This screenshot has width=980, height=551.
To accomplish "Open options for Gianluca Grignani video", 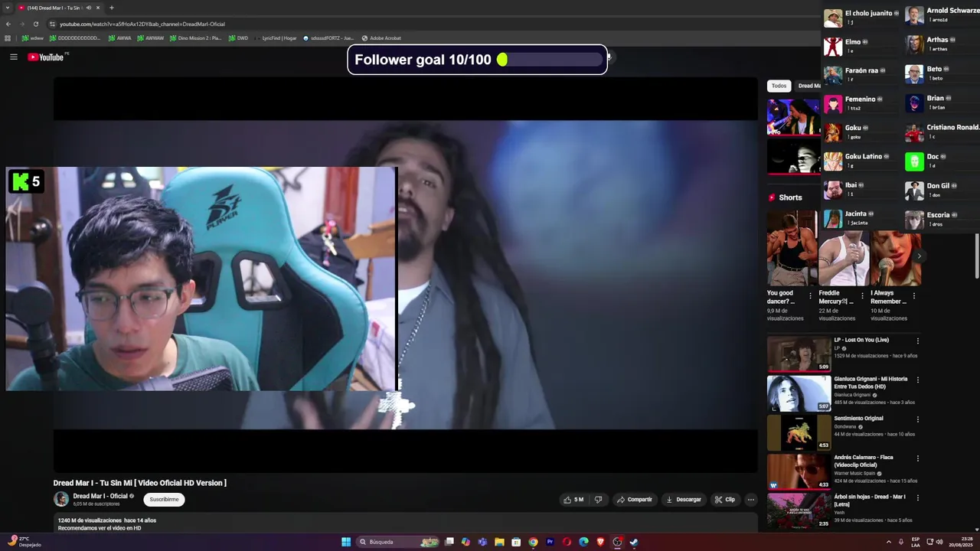I will click(x=917, y=380).
